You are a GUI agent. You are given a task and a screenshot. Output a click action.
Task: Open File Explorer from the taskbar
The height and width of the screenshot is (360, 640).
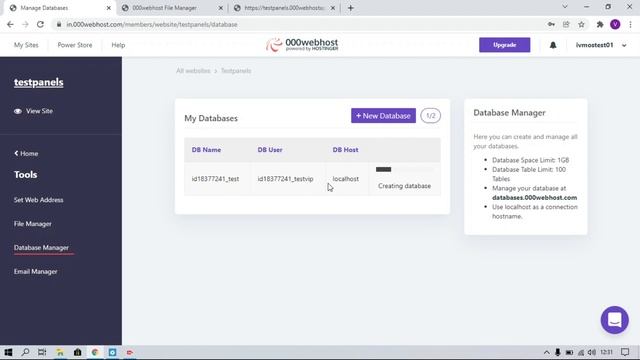coord(60,352)
